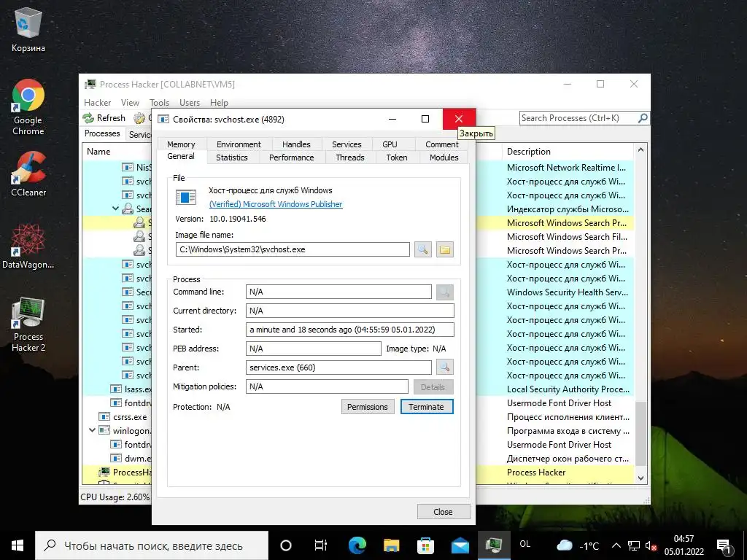The width and height of the screenshot is (747, 560).
Task: Click the Refresh toolbar button in Process Hacker
Action: 104,117
